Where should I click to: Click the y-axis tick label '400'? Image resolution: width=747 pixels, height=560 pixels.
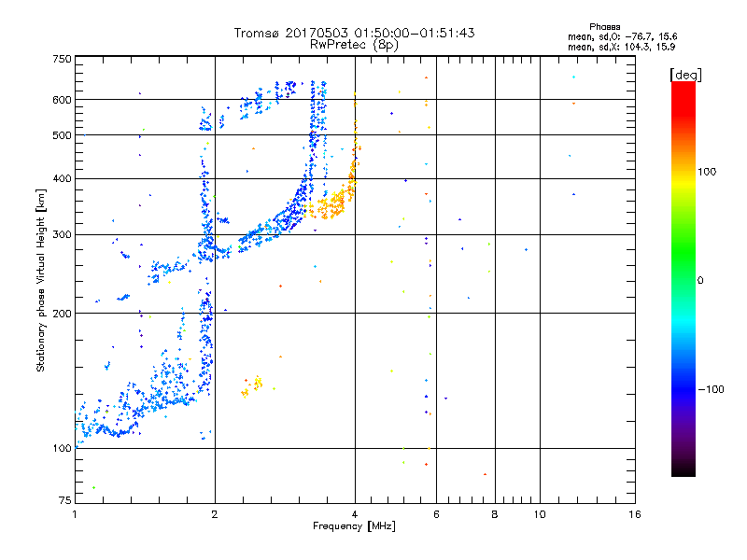62,178
